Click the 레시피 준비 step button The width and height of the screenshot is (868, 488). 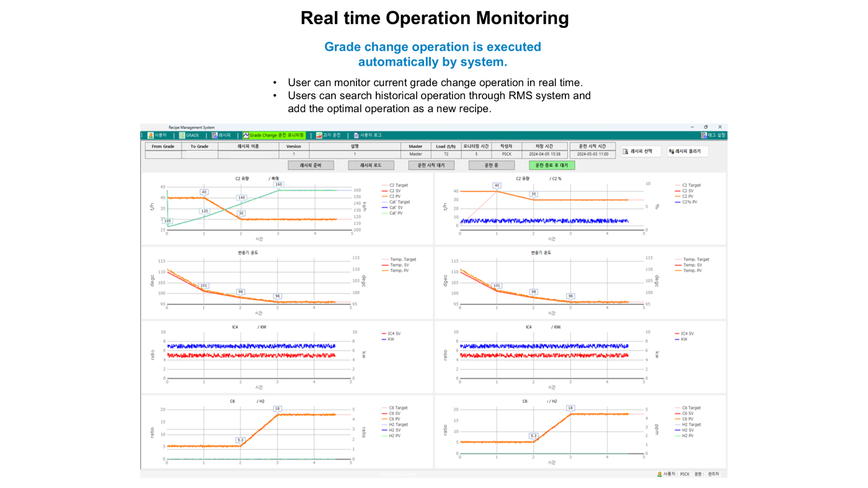tap(311, 166)
